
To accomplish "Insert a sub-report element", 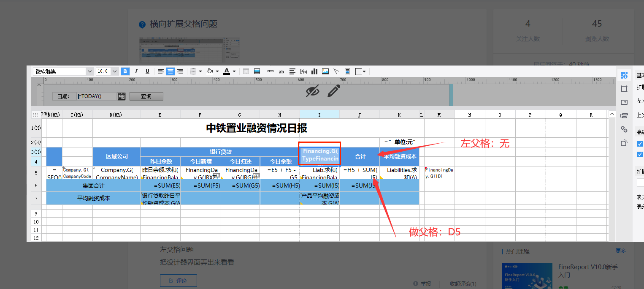I will pyautogui.click(x=347, y=71).
